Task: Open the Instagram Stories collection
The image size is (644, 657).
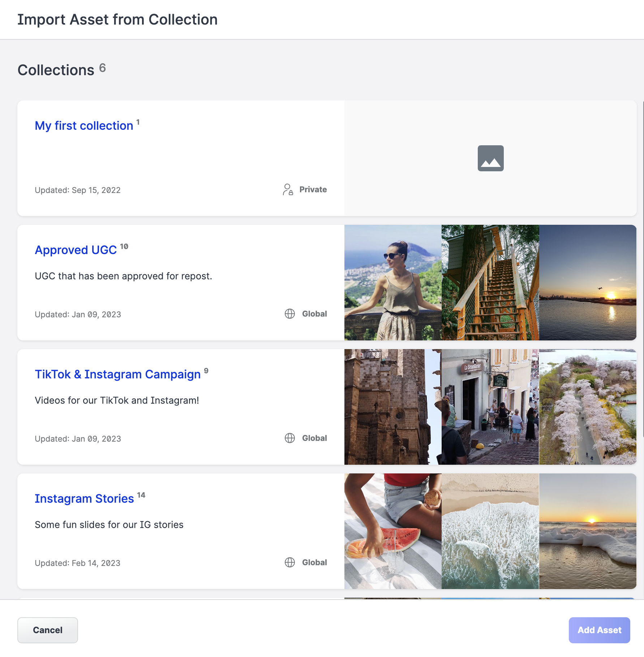Action: tap(84, 499)
